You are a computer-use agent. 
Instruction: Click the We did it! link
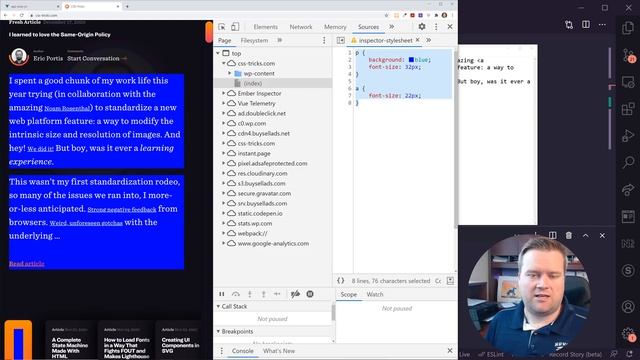[40, 149]
